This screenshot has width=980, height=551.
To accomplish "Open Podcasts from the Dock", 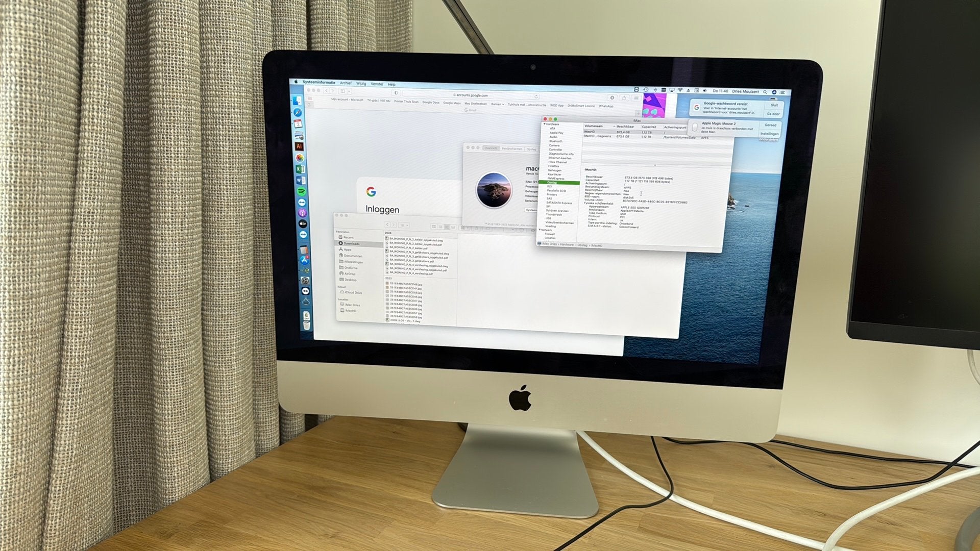I will click(x=302, y=213).
